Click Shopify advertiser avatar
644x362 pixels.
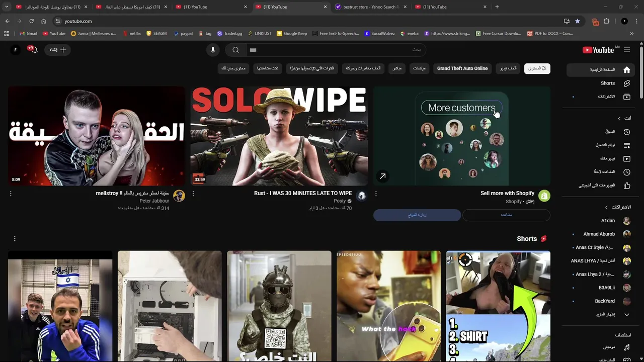point(544,196)
